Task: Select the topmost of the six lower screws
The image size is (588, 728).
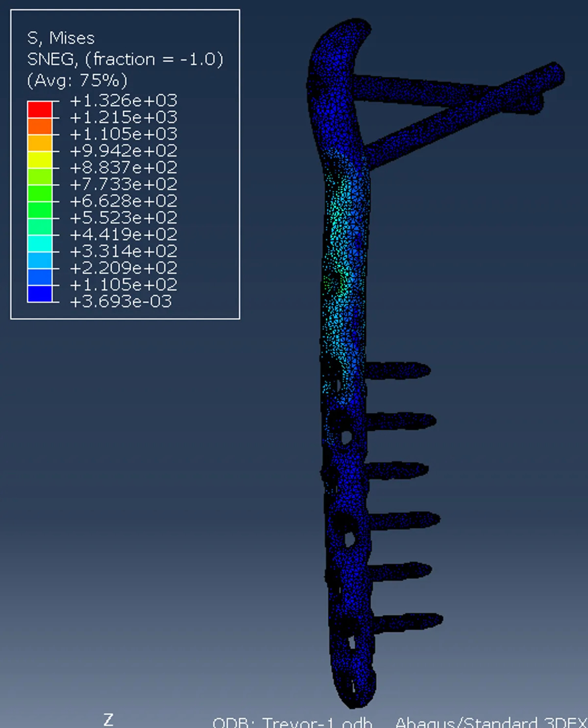Action: (398, 370)
